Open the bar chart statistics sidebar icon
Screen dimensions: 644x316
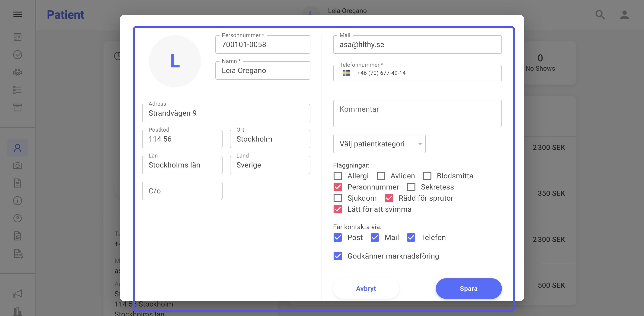pos(17,311)
